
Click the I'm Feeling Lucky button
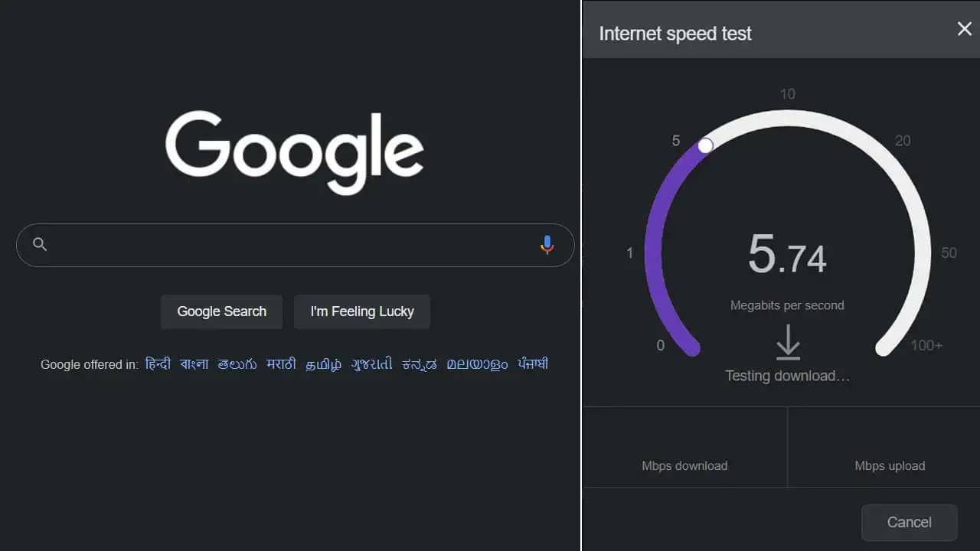point(361,311)
